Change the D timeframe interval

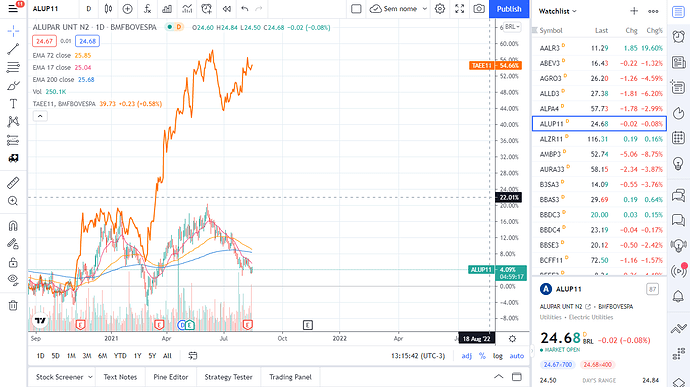pyautogui.click(x=88, y=9)
